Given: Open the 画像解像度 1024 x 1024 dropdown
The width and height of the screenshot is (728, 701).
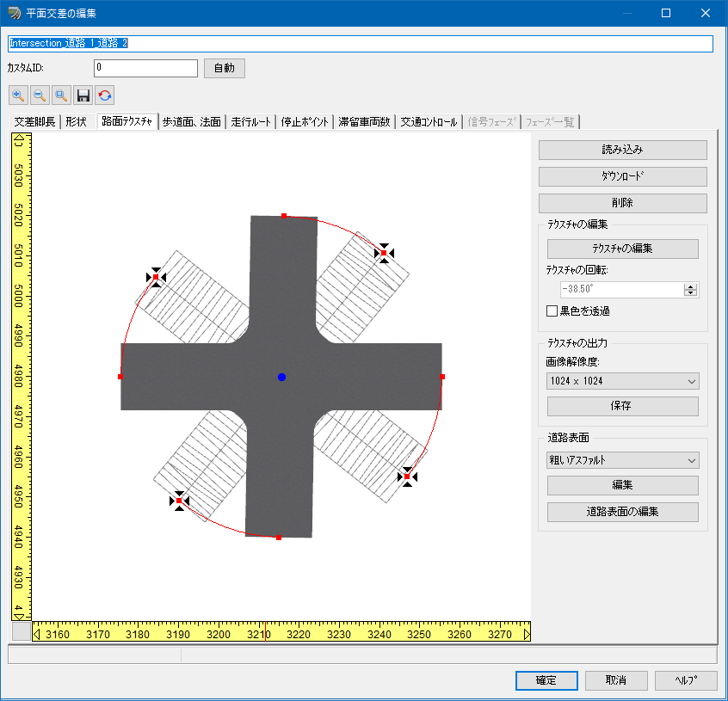Looking at the screenshot, I should 622,381.
